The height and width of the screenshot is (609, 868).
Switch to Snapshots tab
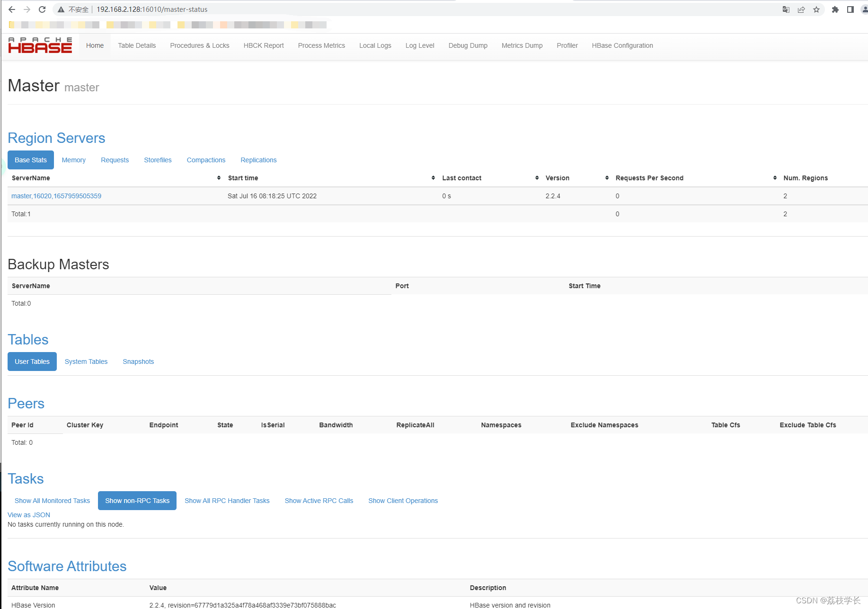point(138,362)
